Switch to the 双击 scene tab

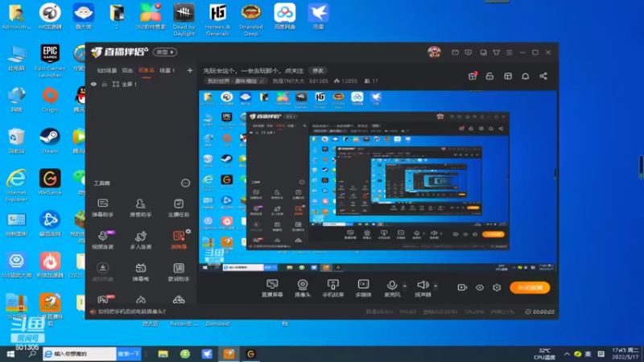127,71
